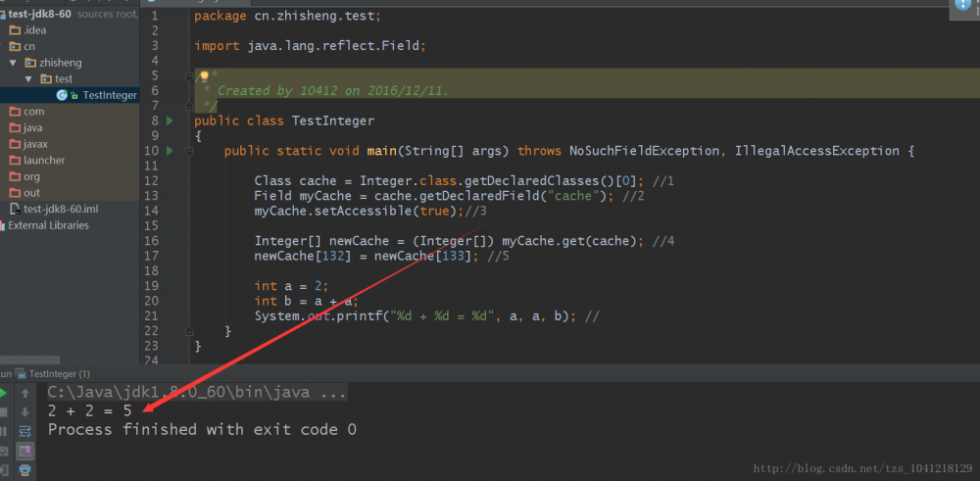Click Up the stack trace arrow
This screenshot has height=481, width=980.
tap(25, 393)
